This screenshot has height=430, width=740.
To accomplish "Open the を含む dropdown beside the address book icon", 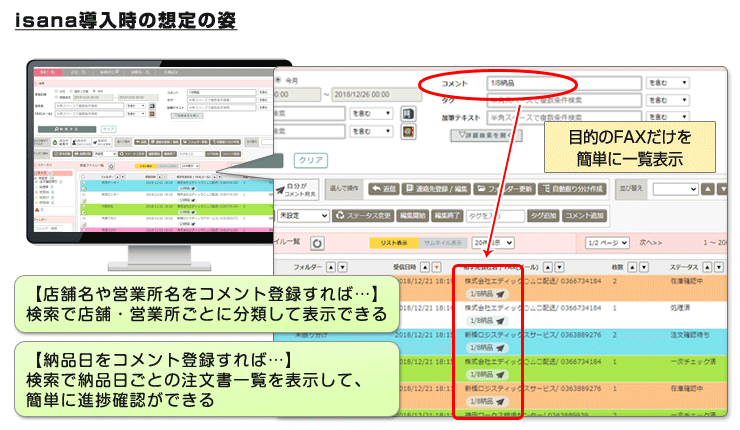I will (371, 114).
